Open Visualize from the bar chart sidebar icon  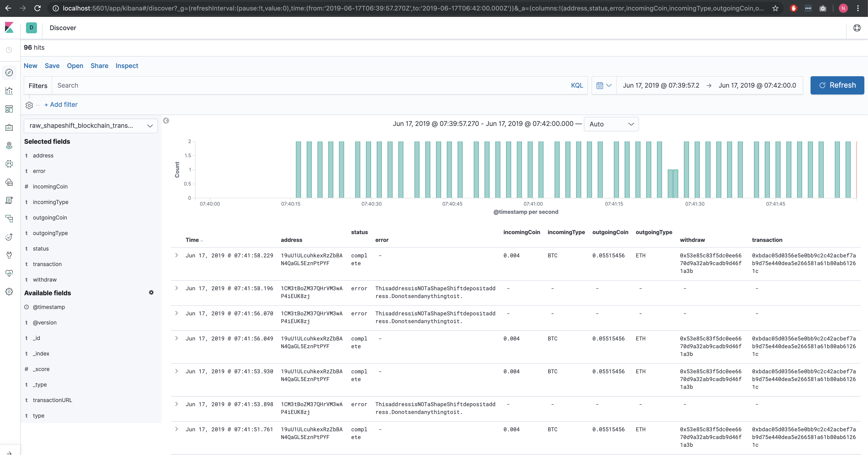[9, 91]
